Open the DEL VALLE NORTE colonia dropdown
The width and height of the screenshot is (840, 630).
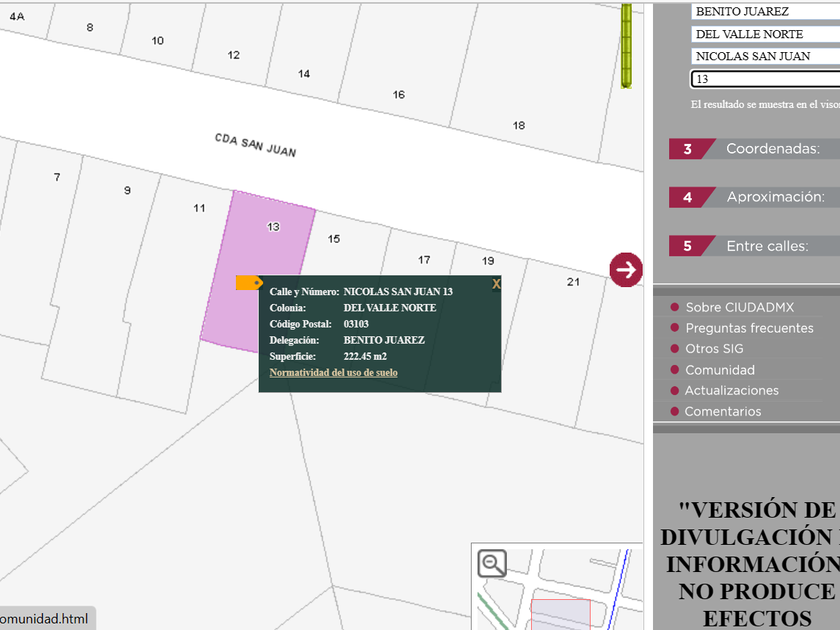click(765, 34)
